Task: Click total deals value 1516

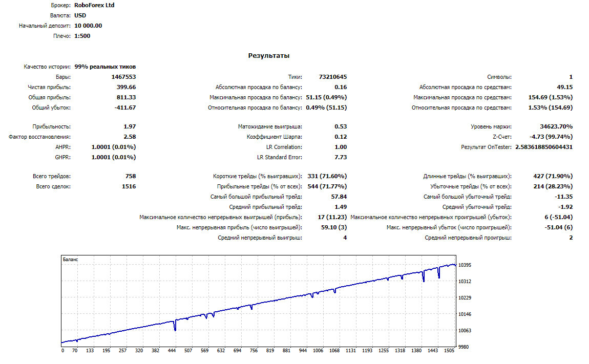Action: pos(129,186)
